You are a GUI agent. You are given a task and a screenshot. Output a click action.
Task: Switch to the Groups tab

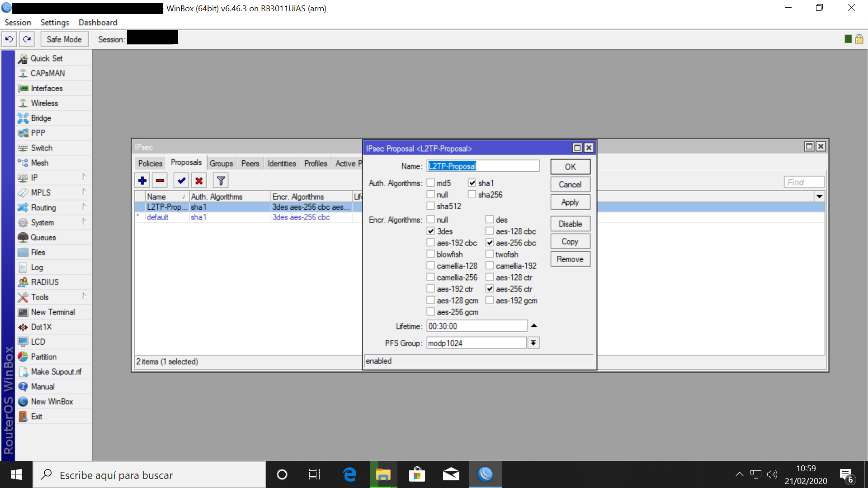221,164
